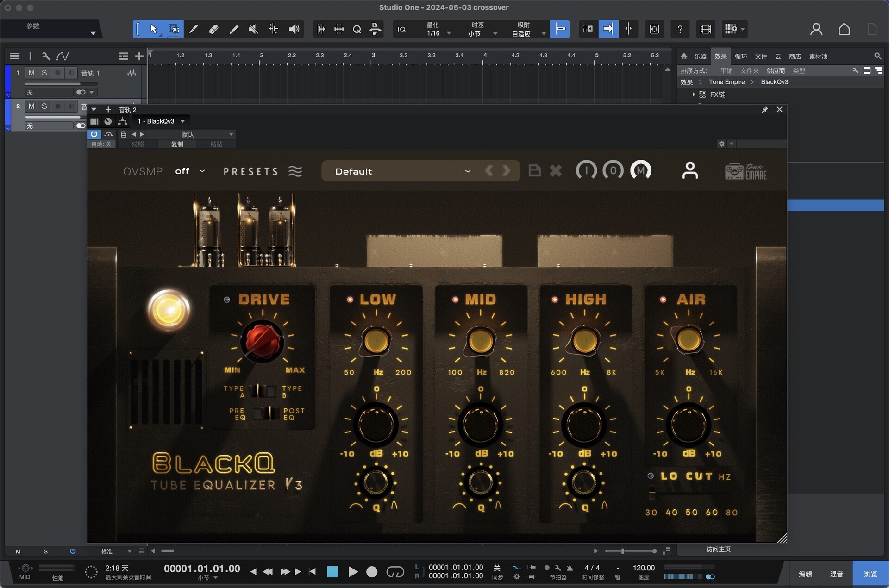This screenshot has width=889, height=588.
Task: Mute track 2 with M button
Action: coord(31,106)
